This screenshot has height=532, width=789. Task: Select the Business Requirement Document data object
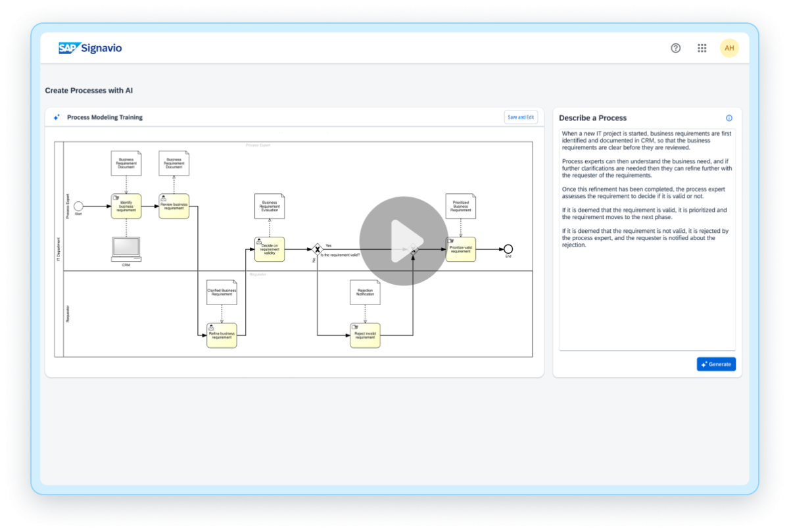(x=126, y=162)
